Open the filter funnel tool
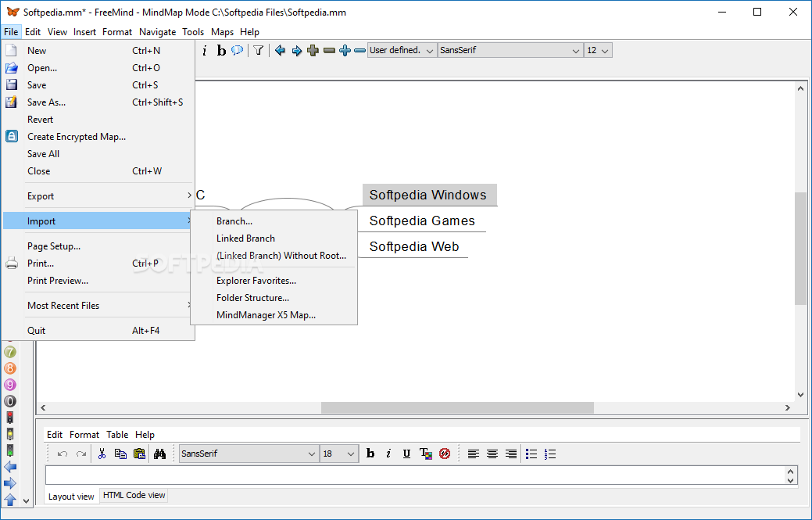The image size is (812, 520). (259, 50)
